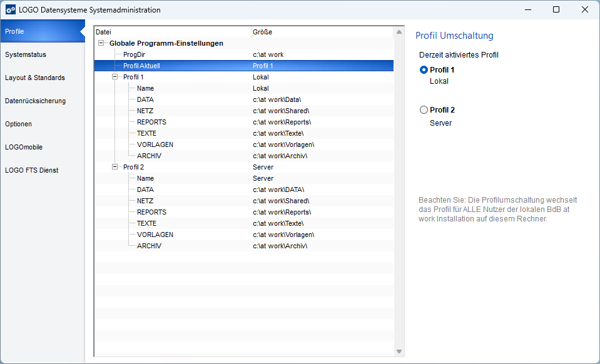This screenshot has width=600, height=364.
Task: Select the Profil 2 radio button
Action: pos(424,110)
